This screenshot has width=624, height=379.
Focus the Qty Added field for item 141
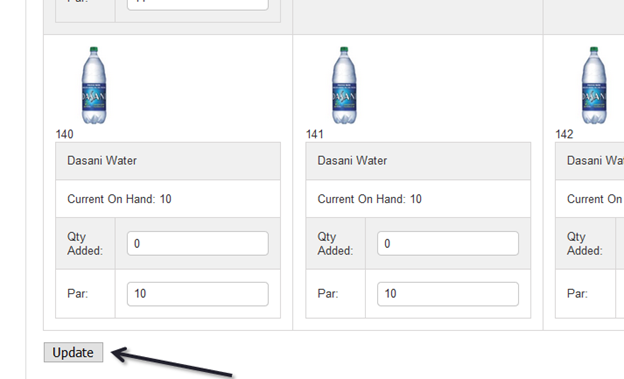448,243
